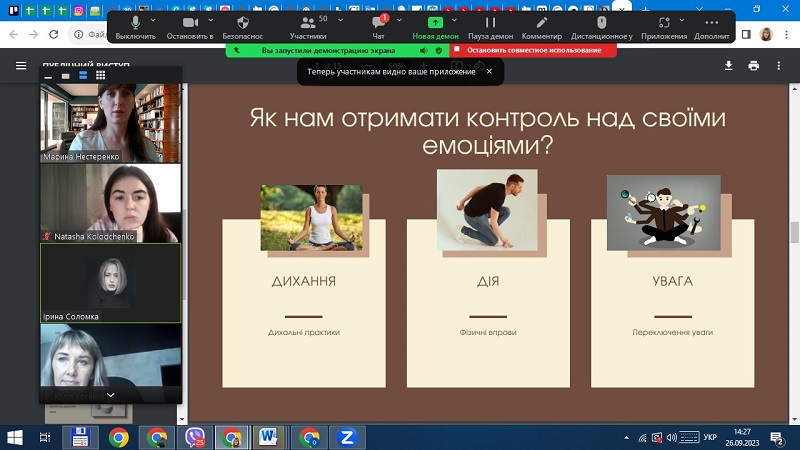Go back in Chrome browser
Screen dimensions: 800x450
click(x=14, y=34)
